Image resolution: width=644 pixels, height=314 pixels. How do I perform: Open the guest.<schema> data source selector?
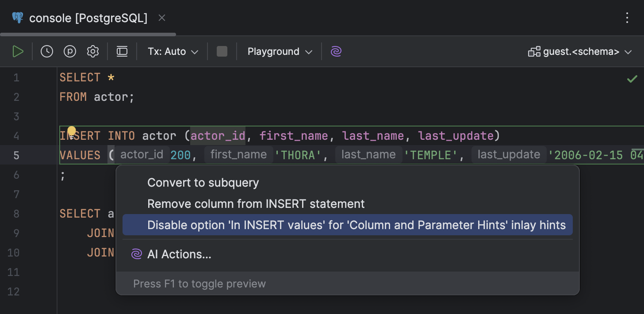tap(580, 51)
